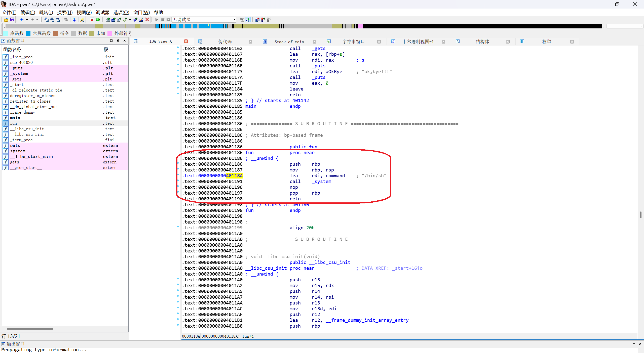Click the breakpoint list toolbar icon
644x353 pixels.
[257, 20]
